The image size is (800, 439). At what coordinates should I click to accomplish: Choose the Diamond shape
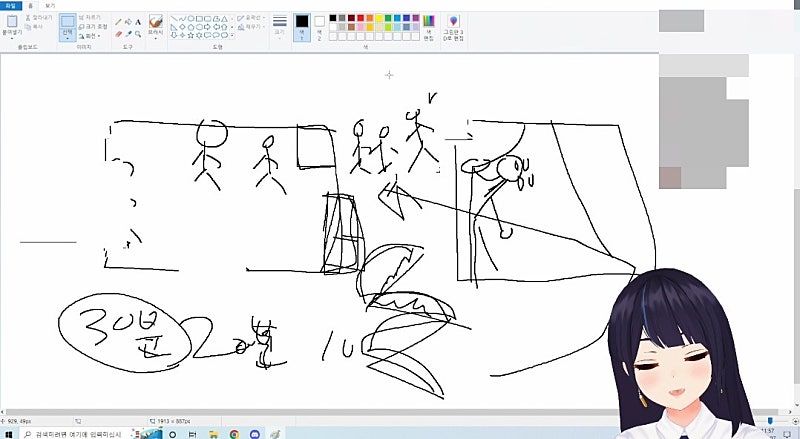pyautogui.click(x=182, y=27)
